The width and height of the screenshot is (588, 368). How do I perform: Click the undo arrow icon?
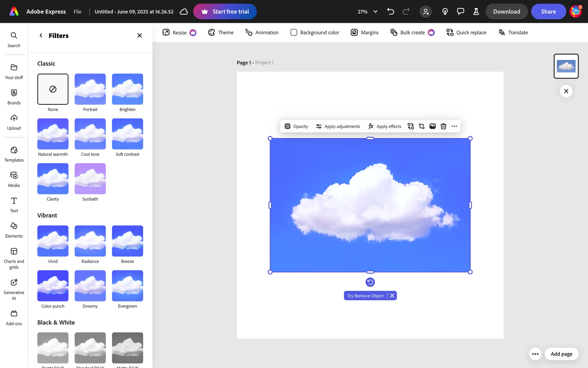390,12
